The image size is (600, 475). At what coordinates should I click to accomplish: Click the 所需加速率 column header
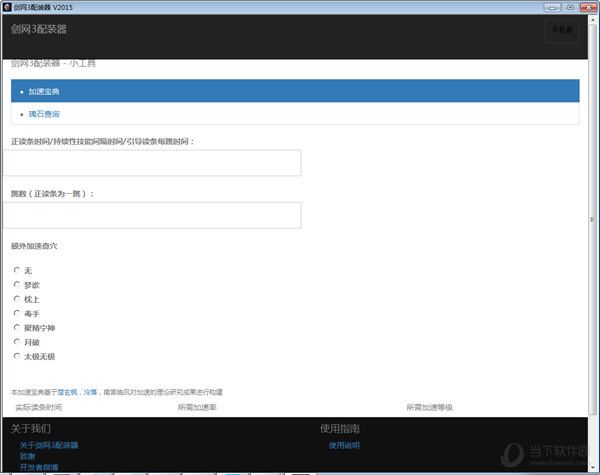coord(197,407)
